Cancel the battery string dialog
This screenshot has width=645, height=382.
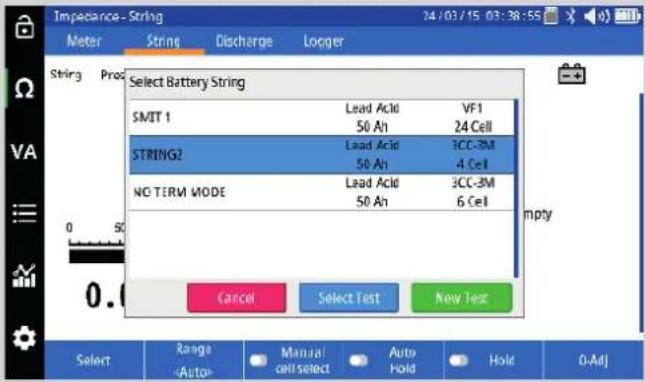pyautogui.click(x=237, y=298)
